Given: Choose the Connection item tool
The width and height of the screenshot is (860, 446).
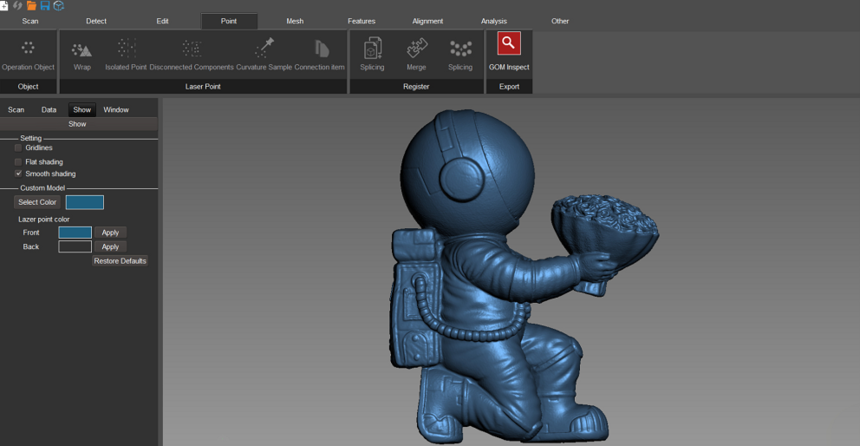Looking at the screenshot, I should [320, 55].
